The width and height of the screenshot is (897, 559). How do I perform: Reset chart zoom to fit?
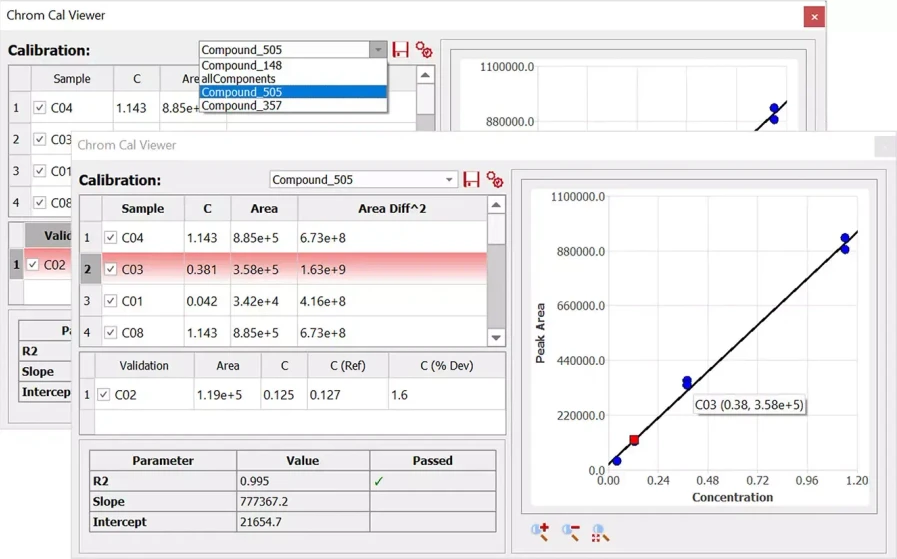click(600, 532)
